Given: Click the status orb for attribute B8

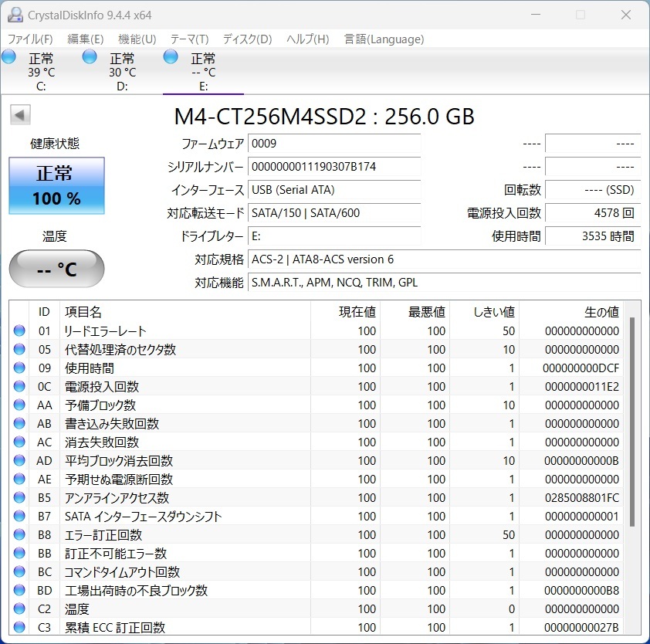Looking at the screenshot, I should 19,534.
